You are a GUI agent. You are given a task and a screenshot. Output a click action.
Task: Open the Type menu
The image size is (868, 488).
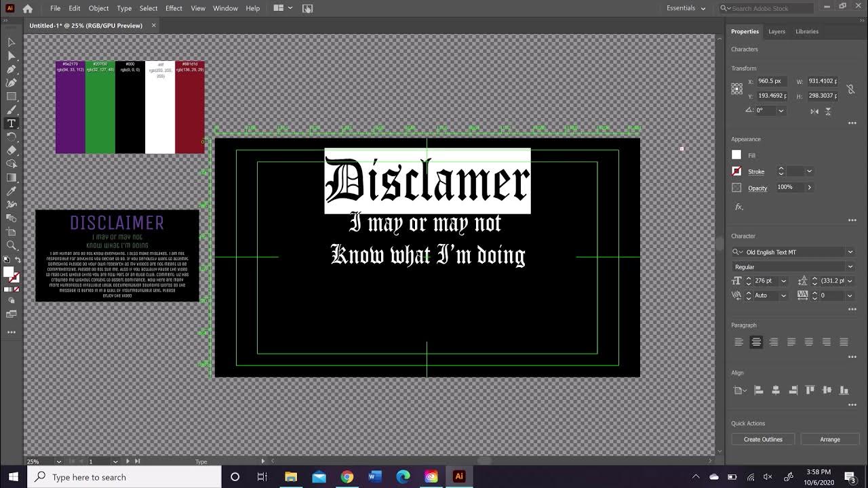click(124, 8)
